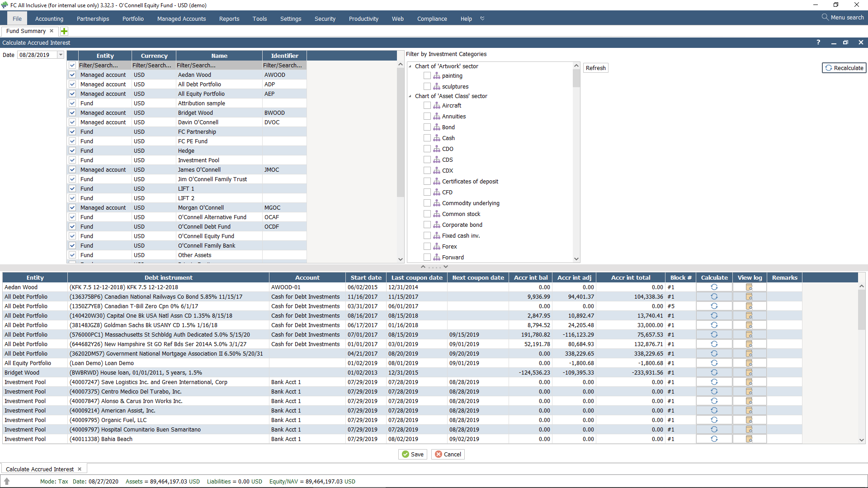Uncheck the Aedan Wood managed account checkbox
868x488 pixels.
(72, 75)
